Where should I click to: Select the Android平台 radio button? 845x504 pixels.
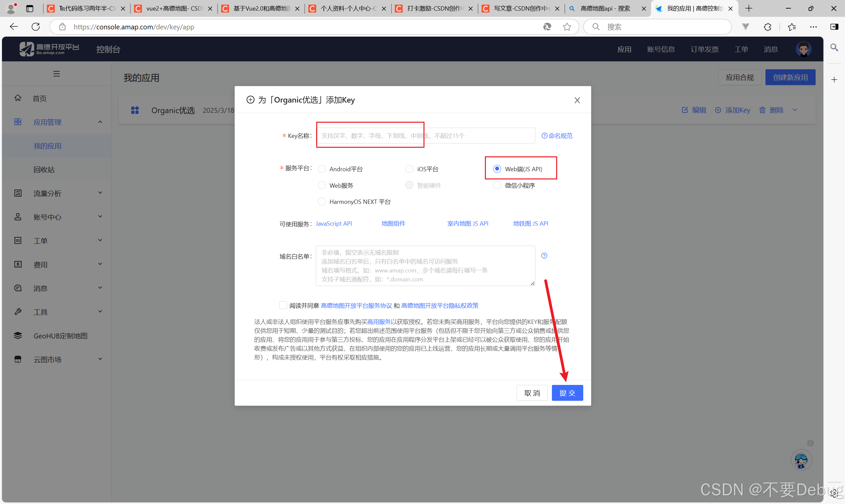point(322,169)
